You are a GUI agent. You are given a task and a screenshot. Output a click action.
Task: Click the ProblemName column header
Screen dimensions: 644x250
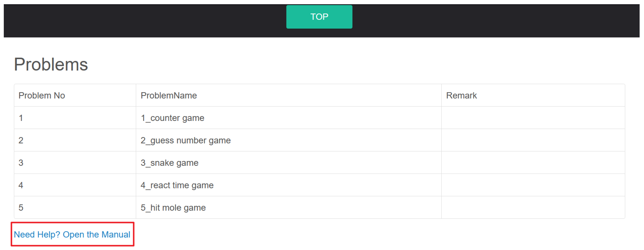tap(168, 96)
